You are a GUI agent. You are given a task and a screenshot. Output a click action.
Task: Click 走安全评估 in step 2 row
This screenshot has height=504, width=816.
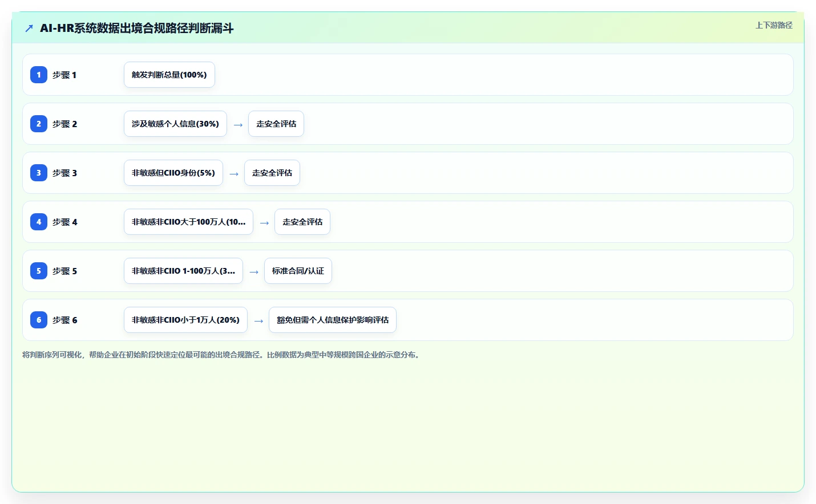coord(276,124)
